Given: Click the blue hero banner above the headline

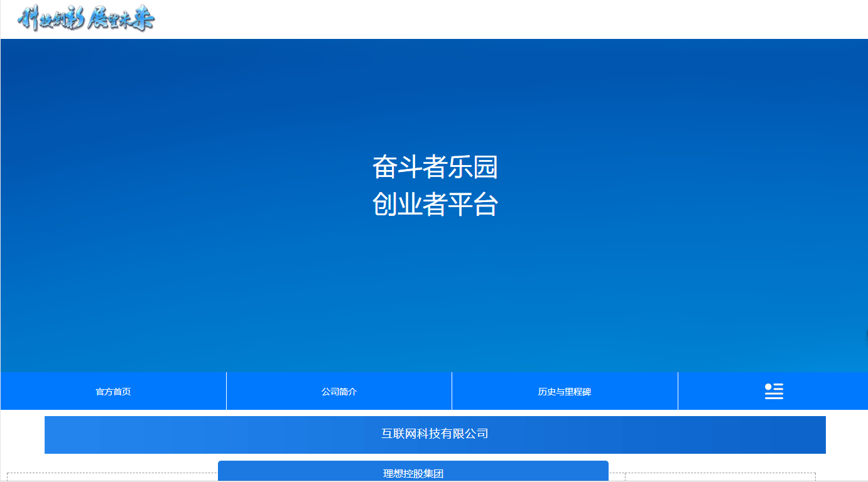Looking at the screenshot, I should click(x=435, y=94).
